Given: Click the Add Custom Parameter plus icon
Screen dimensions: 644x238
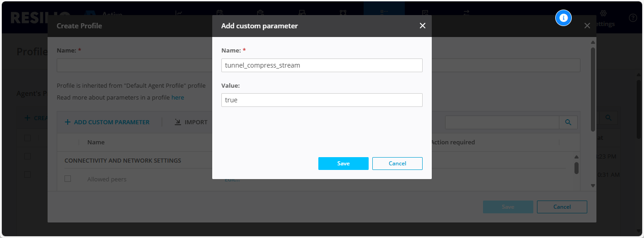Looking at the screenshot, I should (68, 122).
